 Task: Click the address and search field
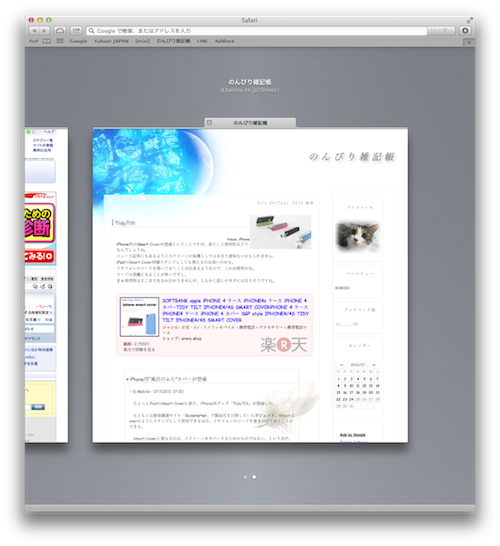[x=257, y=31]
